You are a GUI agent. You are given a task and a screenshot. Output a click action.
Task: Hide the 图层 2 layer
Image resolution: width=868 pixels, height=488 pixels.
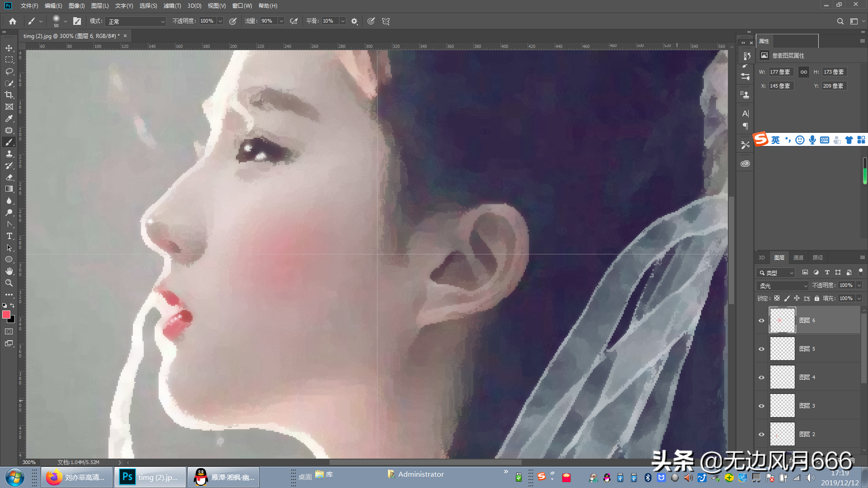tap(761, 434)
